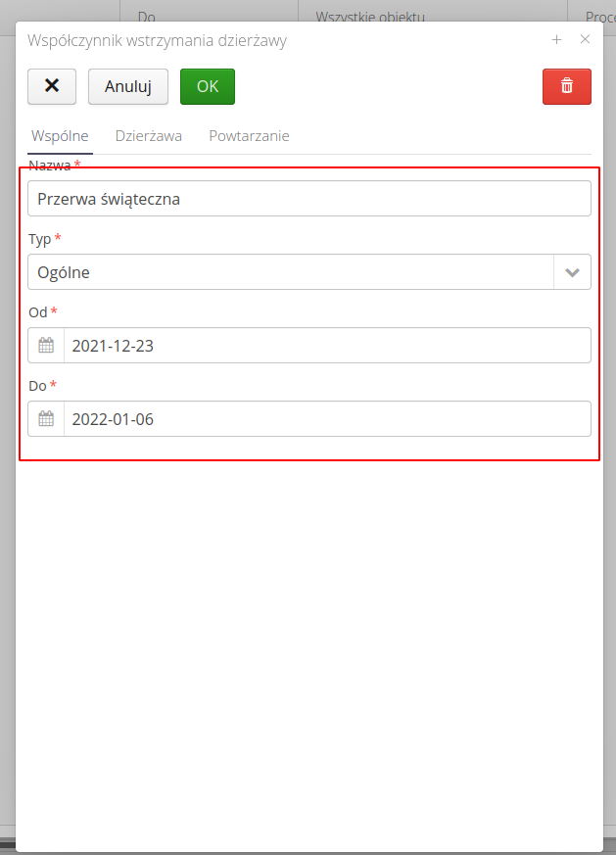Cancel via the Anuluj button
Image resolution: width=616 pixels, height=855 pixels.
[127, 86]
